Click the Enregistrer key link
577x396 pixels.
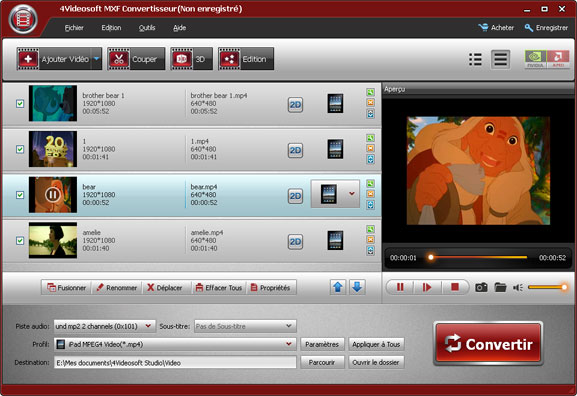546,28
